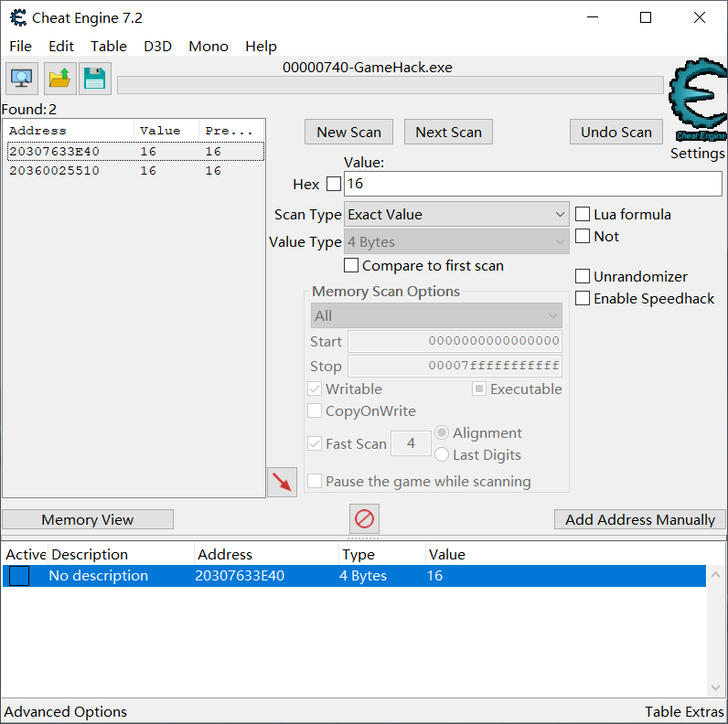This screenshot has height=724, width=728.
Task: Click red arrow to copy selected addresses
Action: pyautogui.click(x=282, y=482)
